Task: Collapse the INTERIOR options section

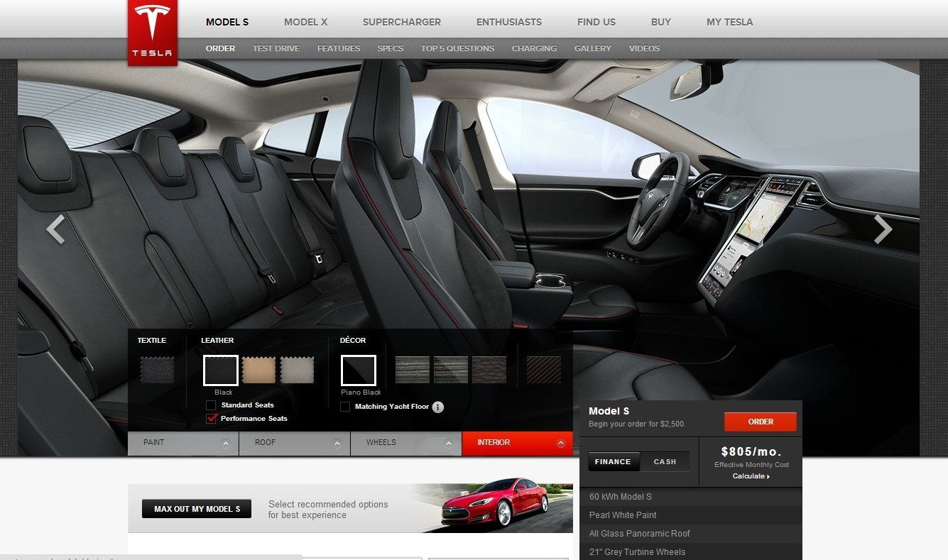Action: (518, 443)
